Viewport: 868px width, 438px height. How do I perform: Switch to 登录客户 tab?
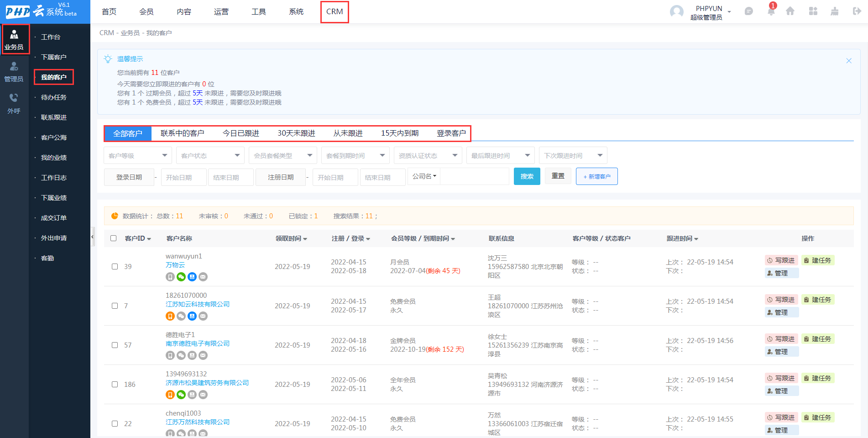pyautogui.click(x=451, y=133)
